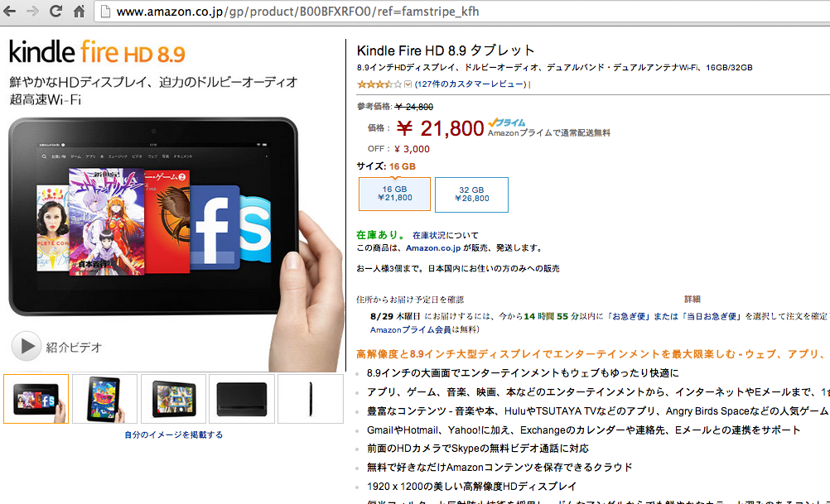This screenshot has width=830, height=504.
Task: Go back using the browser back arrow
Action: coord(10,11)
